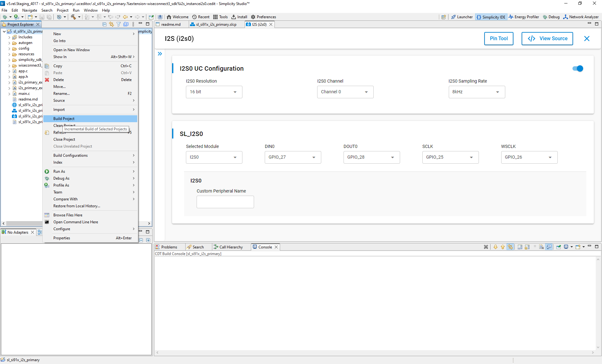Expand the side panel with the double-chevron icon
This screenshot has width=602, height=364.
tap(160, 54)
